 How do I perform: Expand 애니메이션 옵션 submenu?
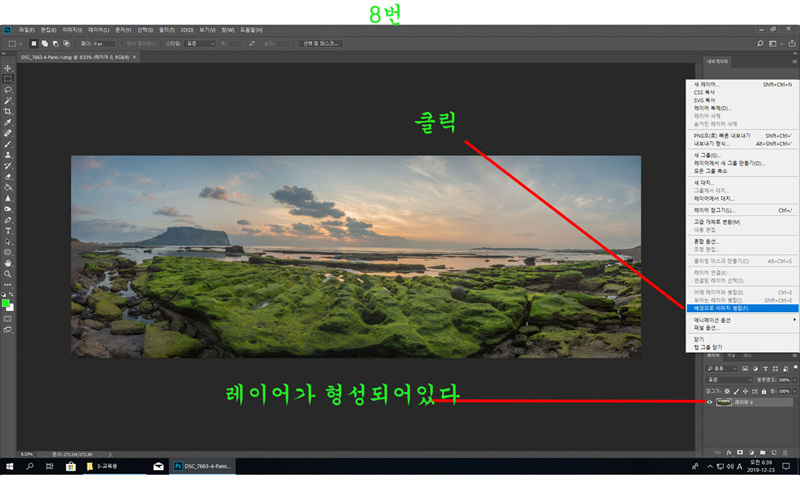click(x=742, y=320)
